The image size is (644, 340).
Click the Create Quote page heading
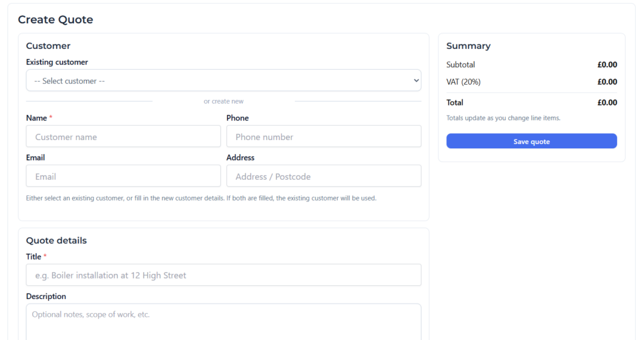[55, 19]
